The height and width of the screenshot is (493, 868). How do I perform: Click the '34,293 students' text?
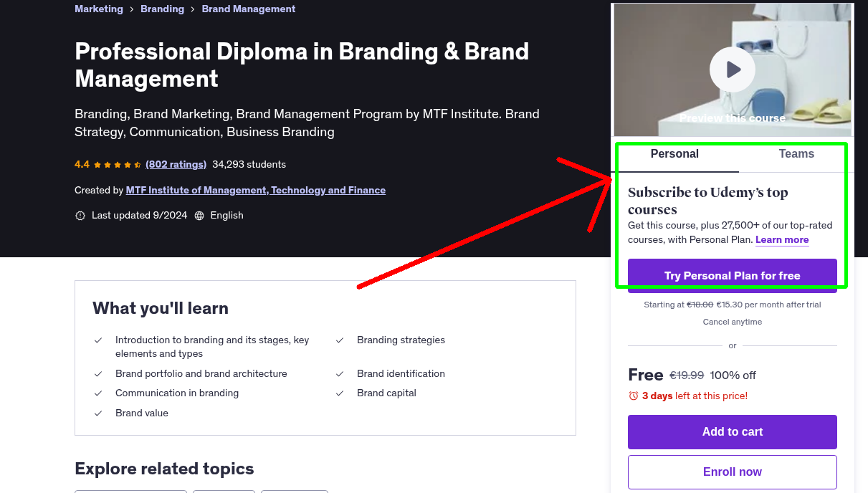point(249,164)
